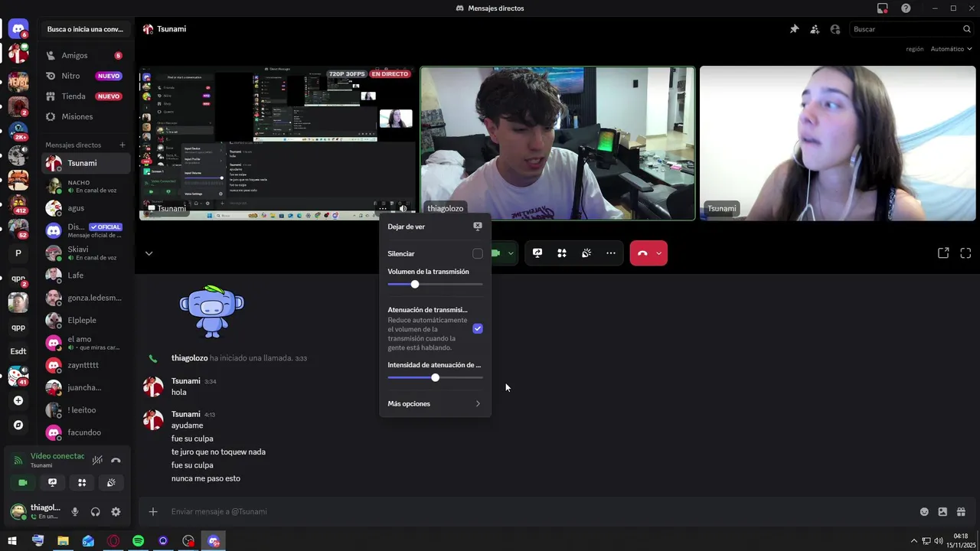This screenshot has height=551, width=980.
Task: Create new DM plus next to Mensajes directos
Action: (122, 145)
